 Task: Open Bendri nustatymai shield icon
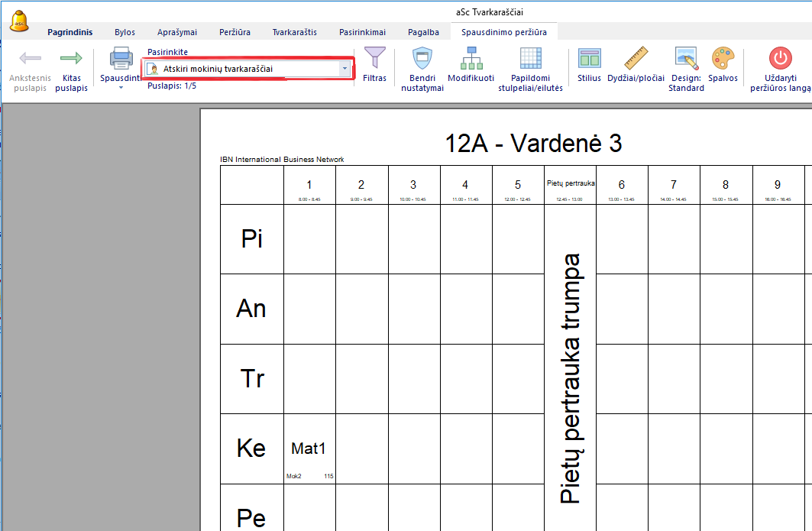(422, 59)
